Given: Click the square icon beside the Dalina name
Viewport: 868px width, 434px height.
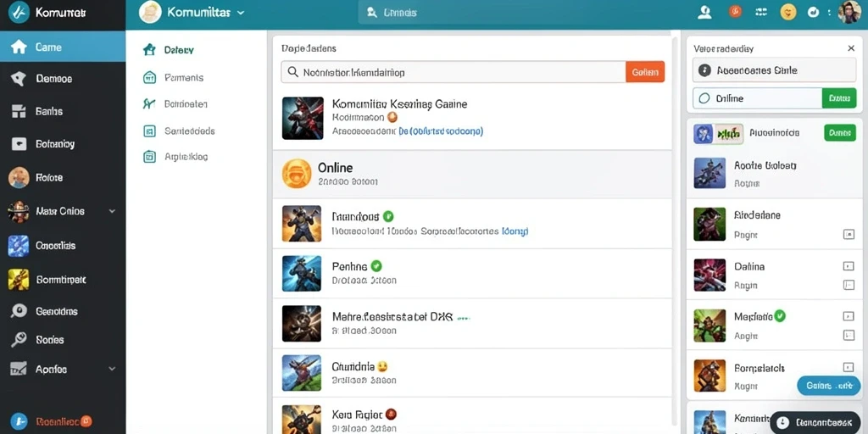Looking at the screenshot, I should pyautogui.click(x=848, y=266).
